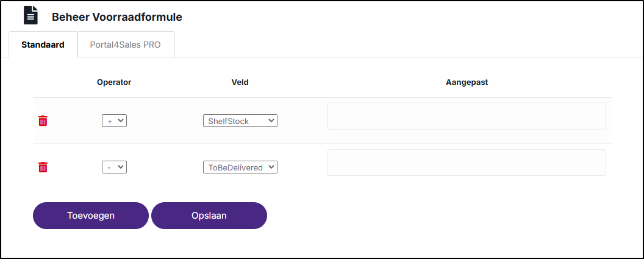The width and height of the screenshot is (644, 259).
Task: Click the Aangepast column header
Action: [x=467, y=82]
